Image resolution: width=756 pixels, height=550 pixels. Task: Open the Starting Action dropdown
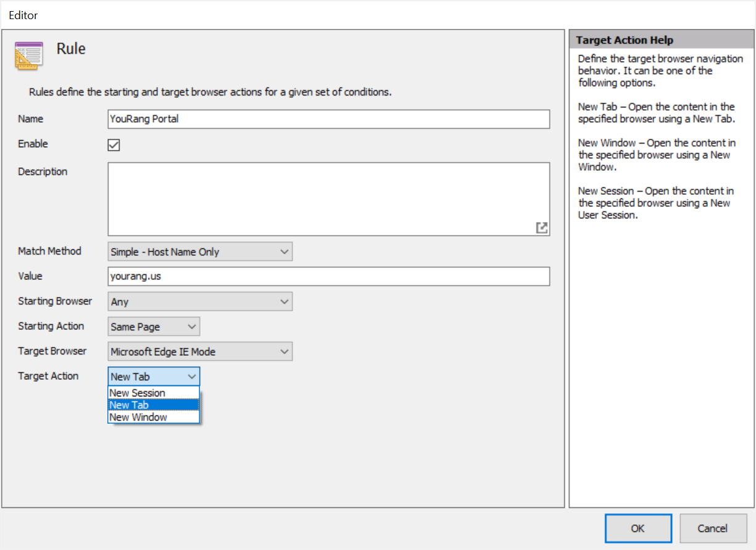click(x=154, y=327)
